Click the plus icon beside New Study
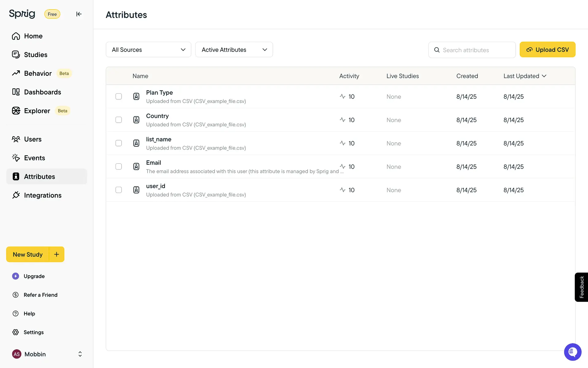The height and width of the screenshot is (368, 588). tap(57, 254)
